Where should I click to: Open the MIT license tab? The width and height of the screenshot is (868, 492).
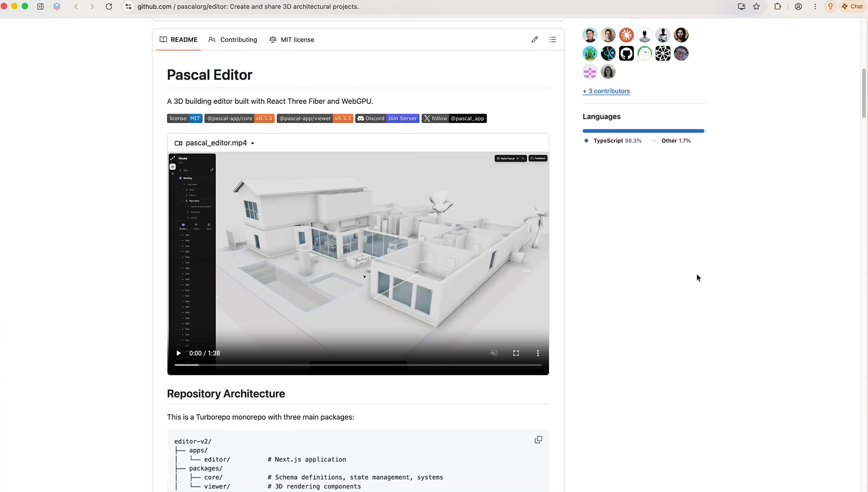pyautogui.click(x=291, y=40)
